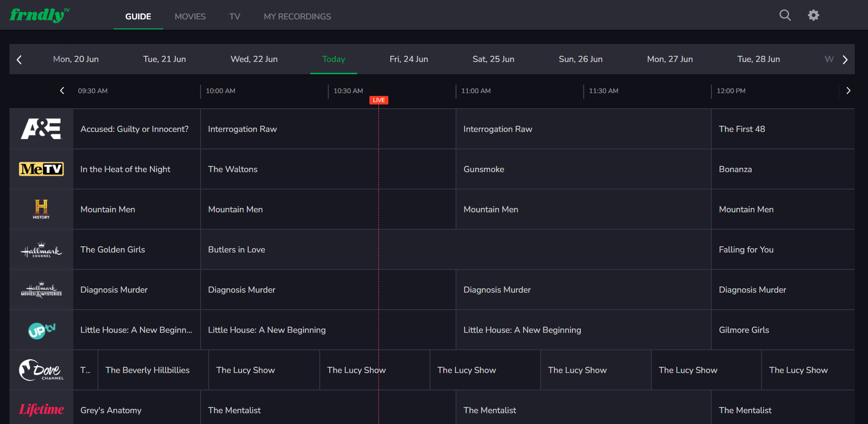Select Fri, 24 Jun in date bar
Image resolution: width=868 pixels, height=424 pixels.
[x=409, y=59]
